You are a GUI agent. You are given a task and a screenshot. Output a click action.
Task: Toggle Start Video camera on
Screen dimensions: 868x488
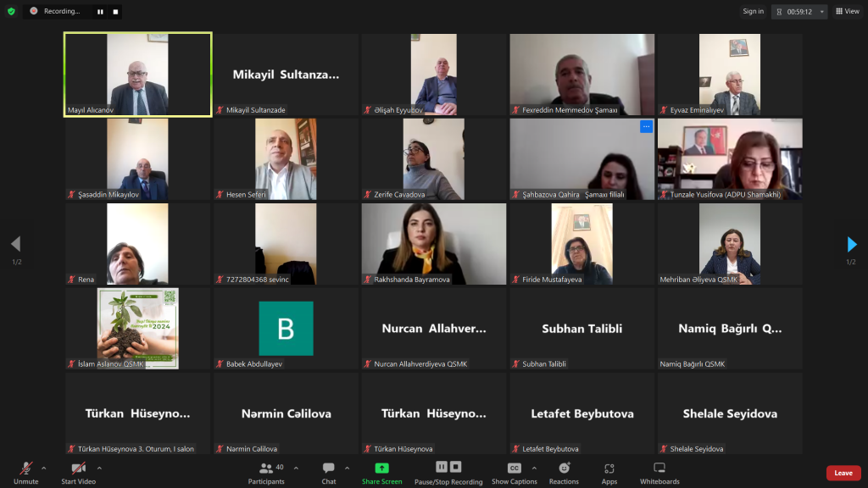click(79, 474)
